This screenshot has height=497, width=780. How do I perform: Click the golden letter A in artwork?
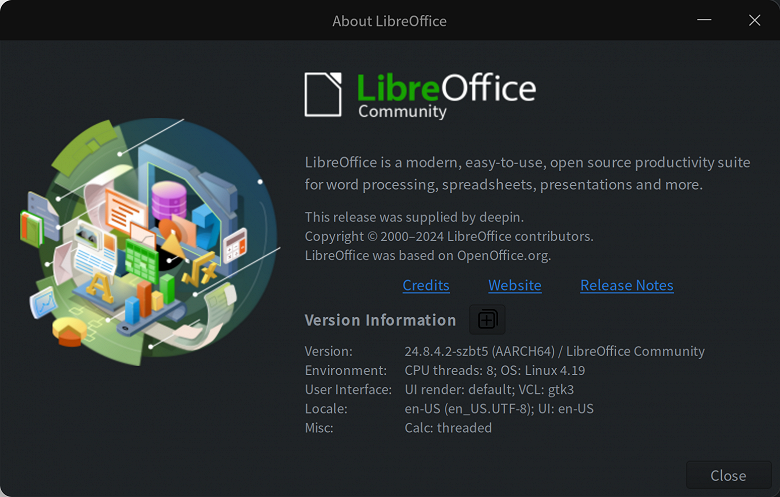[x=100, y=286]
